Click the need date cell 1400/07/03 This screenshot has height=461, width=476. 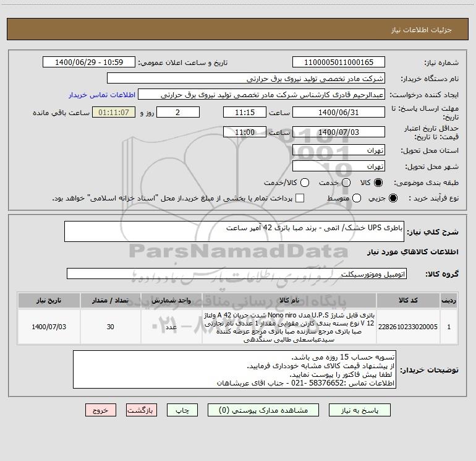(49, 327)
